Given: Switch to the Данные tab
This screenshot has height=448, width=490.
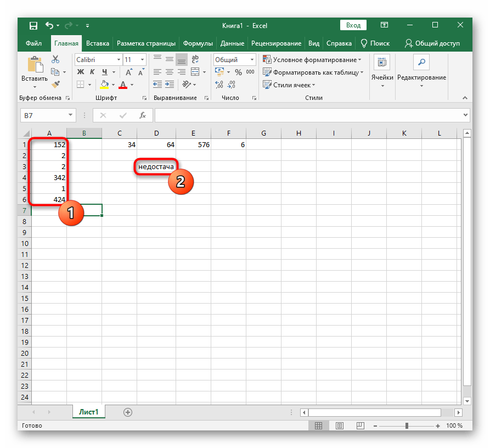Looking at the screenshot, I should pyautogui.click(x=232, y=43).
